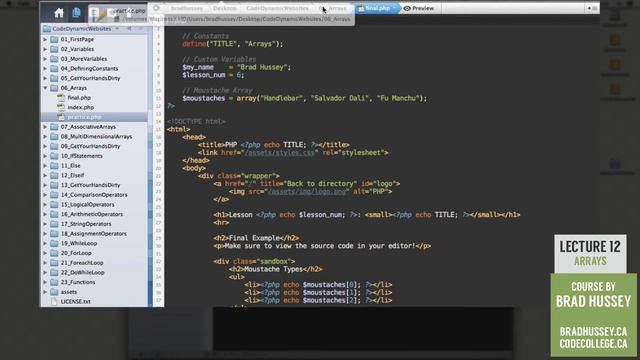
Task: Place cursor on the $moustaches array line
Action: click(304, 98)
